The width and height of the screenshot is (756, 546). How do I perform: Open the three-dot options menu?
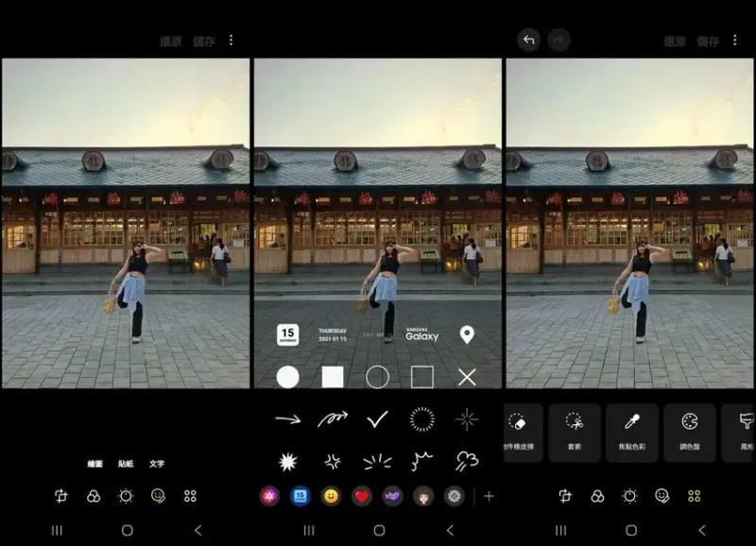click(x=230, y=42)
